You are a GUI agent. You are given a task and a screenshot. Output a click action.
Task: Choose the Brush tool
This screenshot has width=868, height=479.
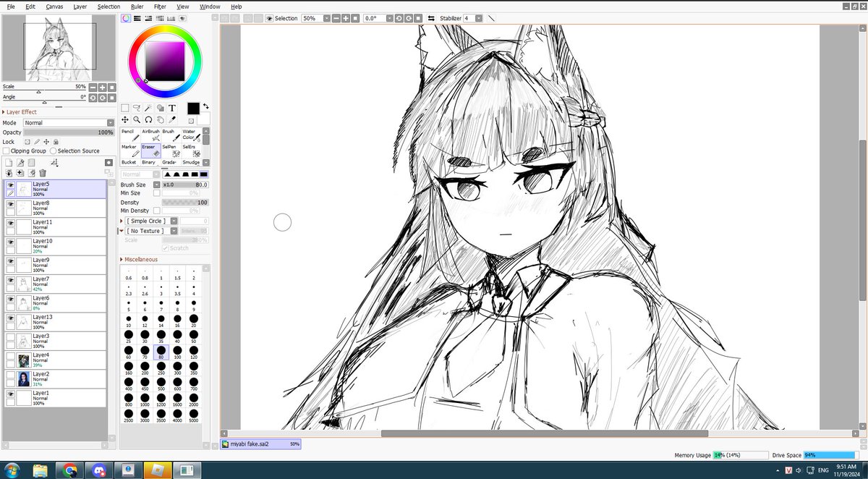[x=170, y=135]
